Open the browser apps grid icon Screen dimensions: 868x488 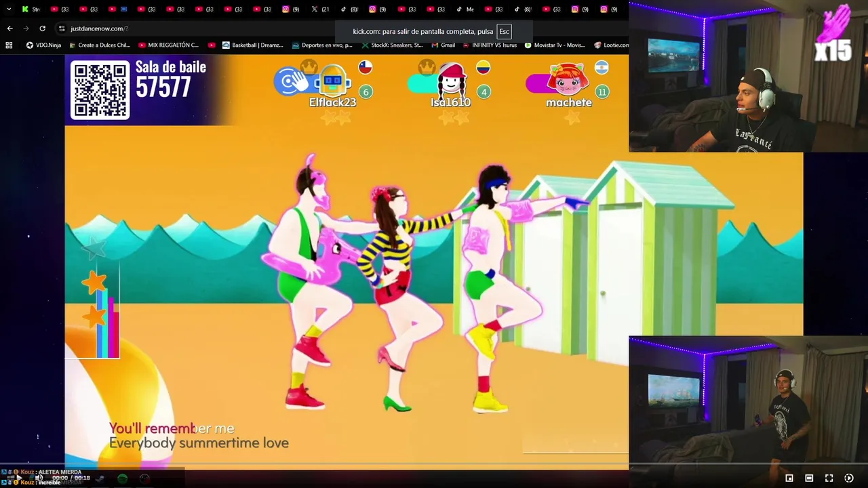pyautogui.click(x=9, y=45)
